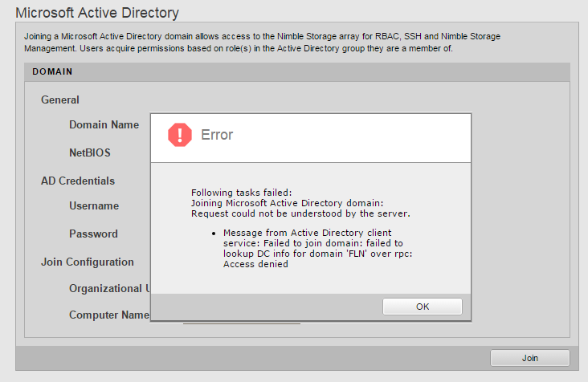Click the 'Join Configuration' group label
The height and width of the screenshot is (382, 588).
tap(88, 262)
